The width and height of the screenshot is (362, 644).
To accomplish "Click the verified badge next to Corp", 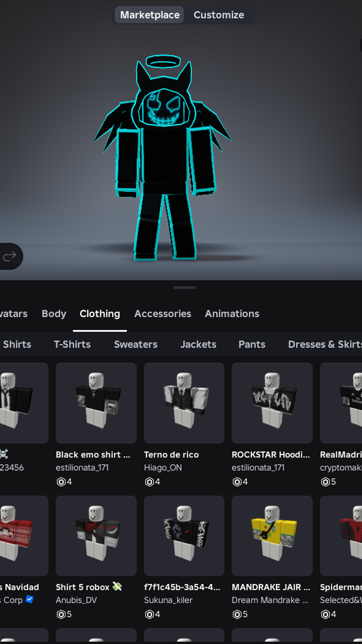I will [29, 599].
